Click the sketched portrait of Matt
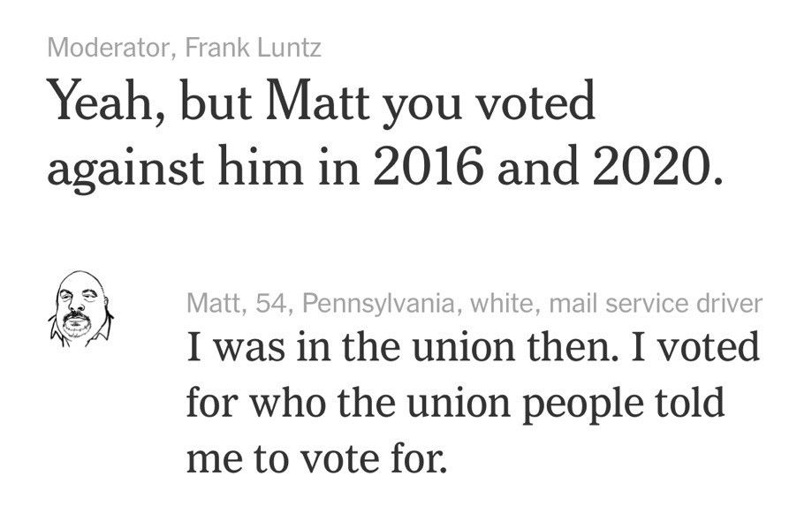This screenshot has width=812, height=514. tap(80, 308)
